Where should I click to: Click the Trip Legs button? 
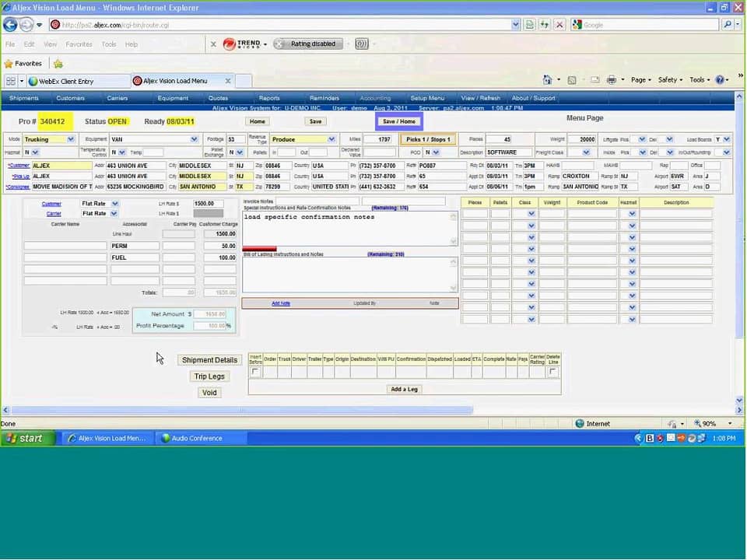point(209,376)
